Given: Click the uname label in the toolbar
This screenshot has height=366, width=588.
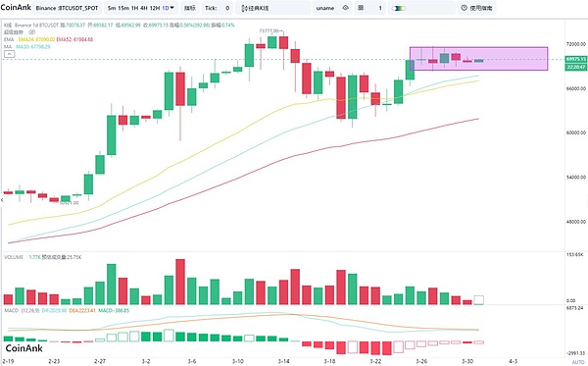Looking at the screenshot, I should click(x=324, y=8).
